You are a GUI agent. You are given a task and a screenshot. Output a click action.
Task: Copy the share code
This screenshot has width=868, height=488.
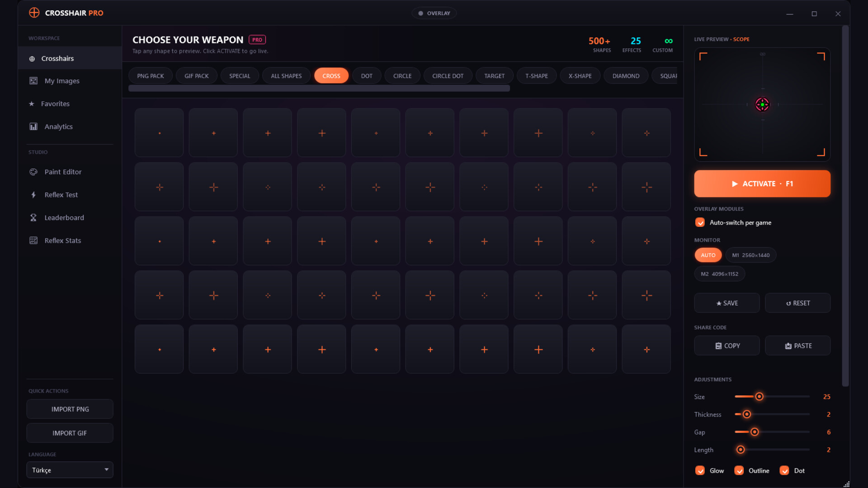click(x=727, y=346)
